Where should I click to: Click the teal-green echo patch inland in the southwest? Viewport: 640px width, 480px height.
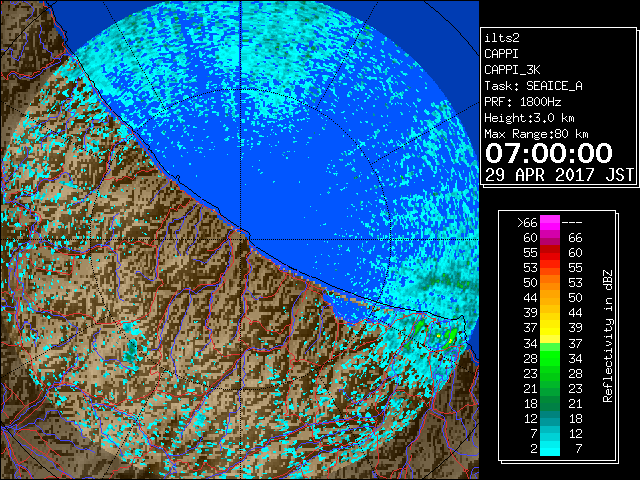coord(131,352)
